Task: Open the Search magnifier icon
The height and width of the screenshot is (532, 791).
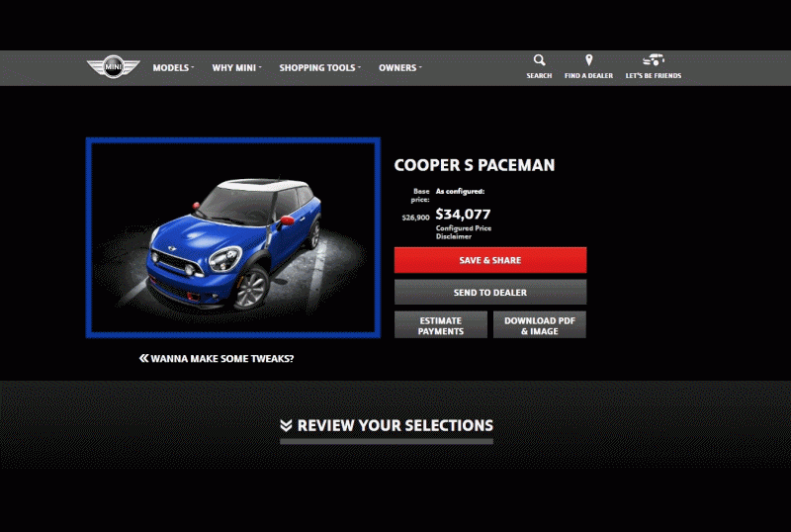Action: (x=539, y=60)
